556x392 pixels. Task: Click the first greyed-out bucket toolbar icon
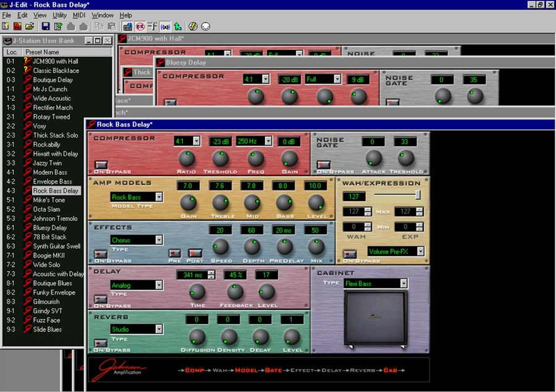[71, 26]
